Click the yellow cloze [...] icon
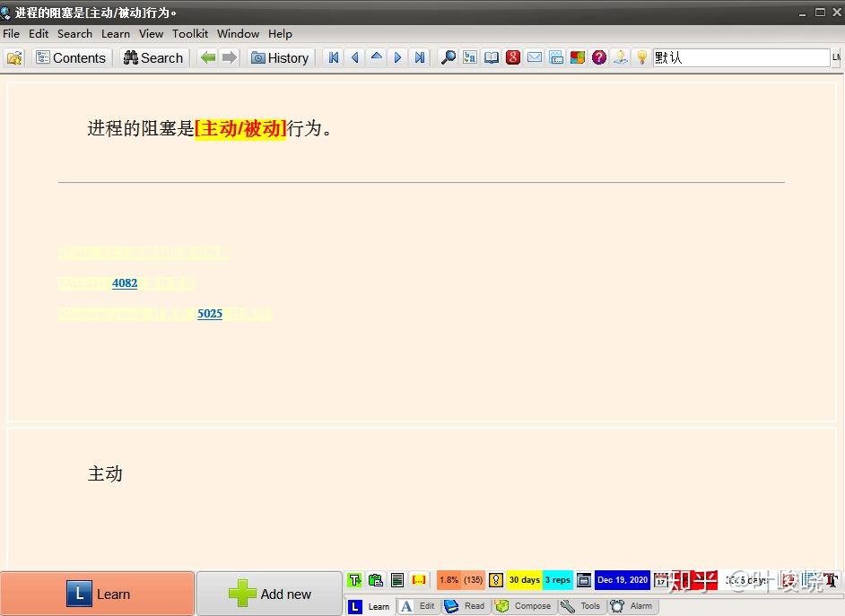Viewport: 845px width, 616px height. tap(419, 579)
